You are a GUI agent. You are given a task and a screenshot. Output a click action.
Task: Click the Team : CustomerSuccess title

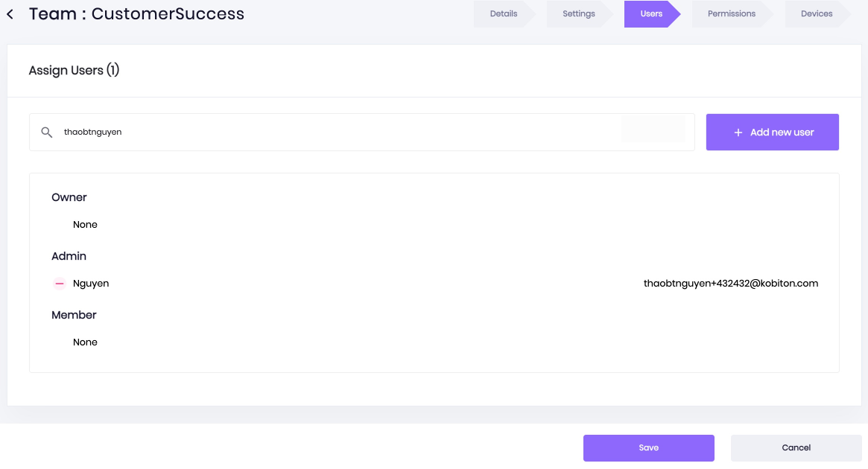(137, 14)
